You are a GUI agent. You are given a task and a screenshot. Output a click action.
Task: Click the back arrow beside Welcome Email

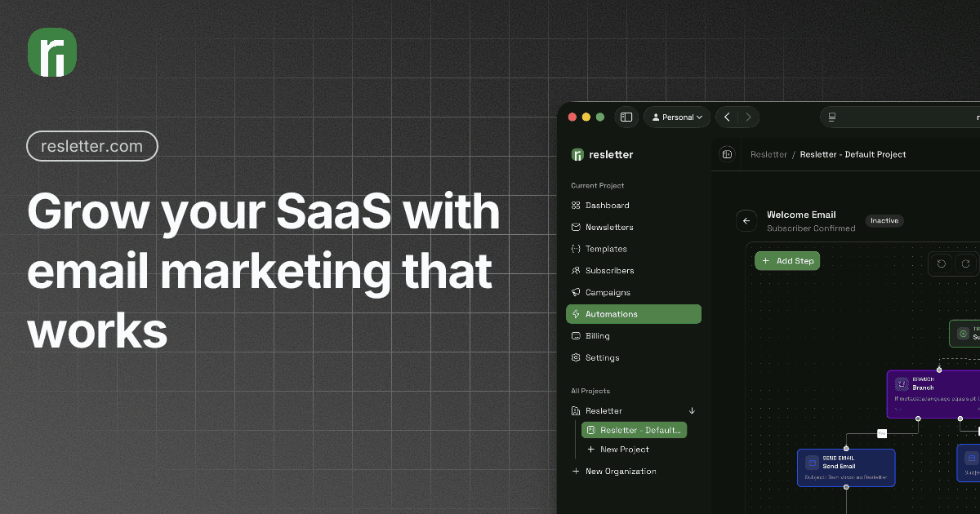pos(746,221)
